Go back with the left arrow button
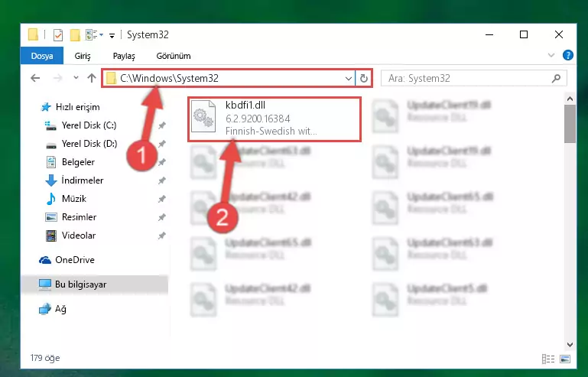Screen dimensions: 588x377 [x=35, y=78]
